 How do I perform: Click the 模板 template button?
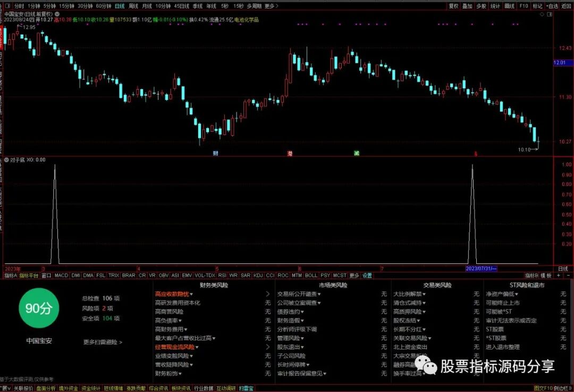pyautogui.click(x=546, y=275)
